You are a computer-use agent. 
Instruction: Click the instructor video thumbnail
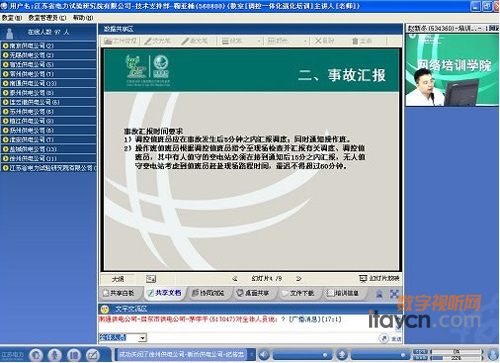click(x=452, y=70)
